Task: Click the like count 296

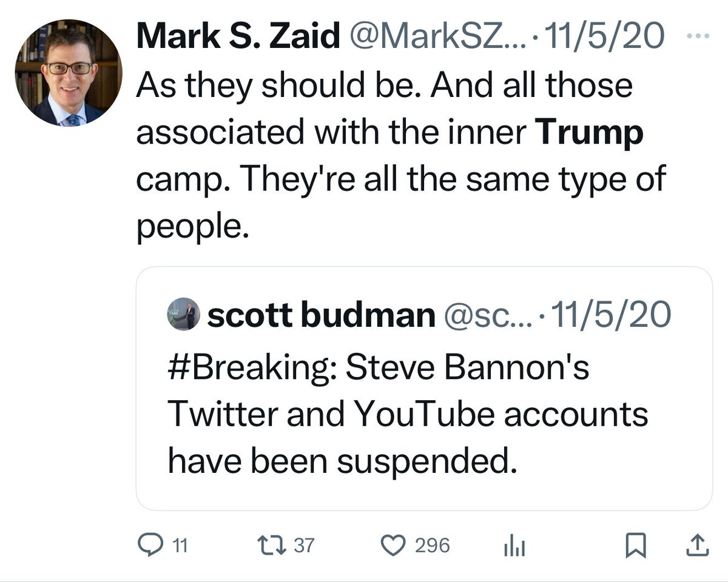Action: (x=432, y=545)
